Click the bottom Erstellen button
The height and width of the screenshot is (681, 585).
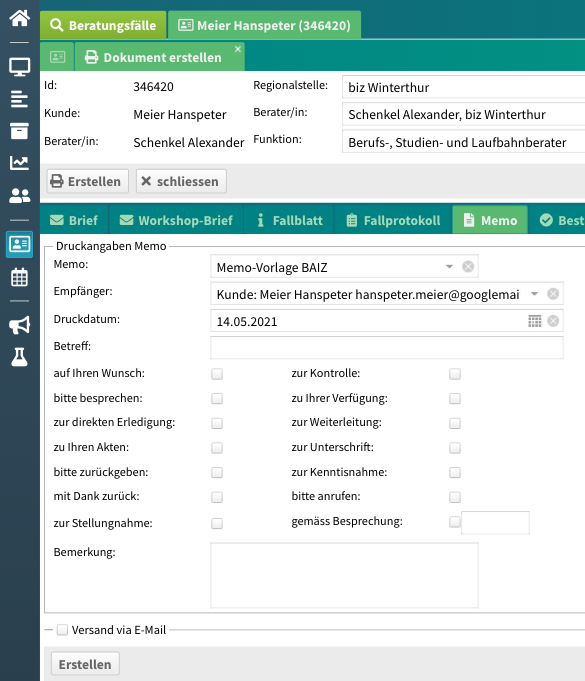[x=85, y=664]
